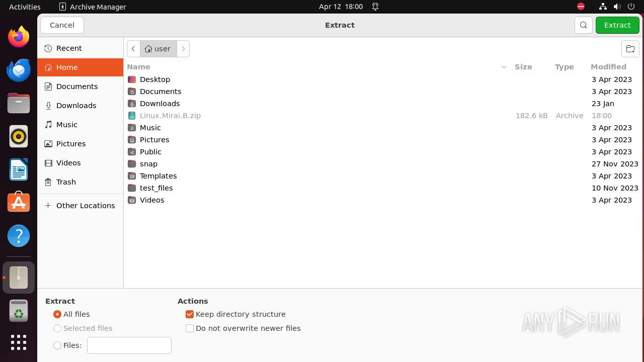Click the Templates folder icon

132,176
